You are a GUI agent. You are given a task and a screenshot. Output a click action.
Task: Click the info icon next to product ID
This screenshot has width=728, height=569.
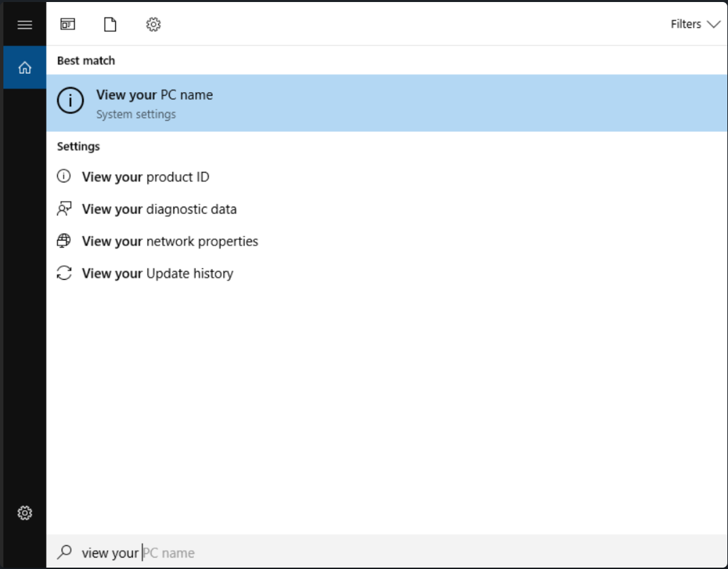click(64, 177)
